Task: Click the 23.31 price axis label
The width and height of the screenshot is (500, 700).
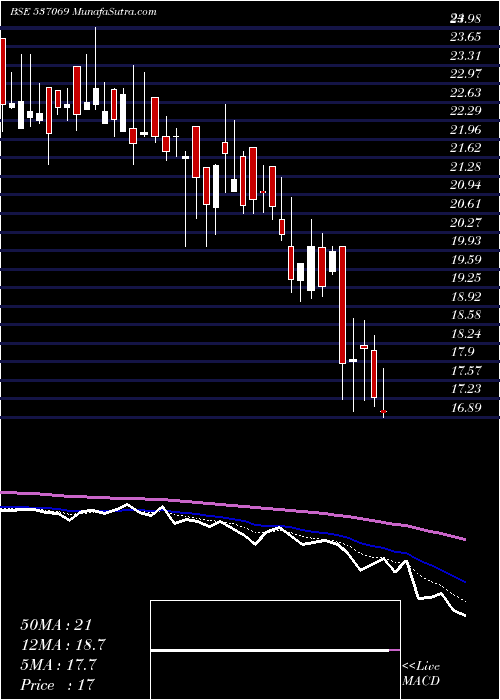Action: (466, 55)
